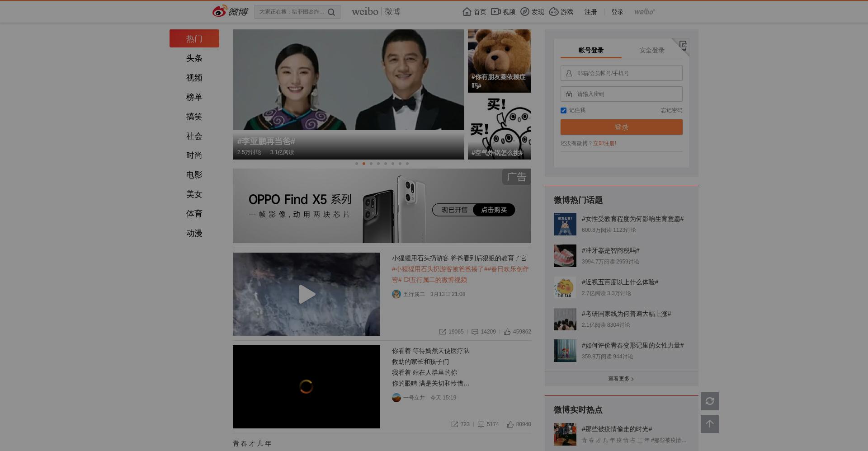Image resolution: width=868 pixels, height=451 pixels.
Task: Click back-to-top arrow button
Action: (x=710, y=424)
